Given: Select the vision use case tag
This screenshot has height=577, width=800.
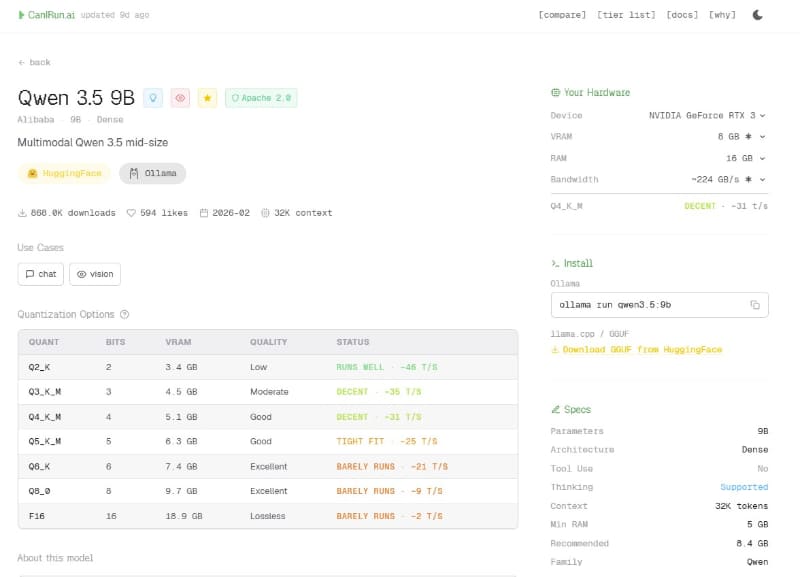Looking at the screenshot, I should [95, 274].
